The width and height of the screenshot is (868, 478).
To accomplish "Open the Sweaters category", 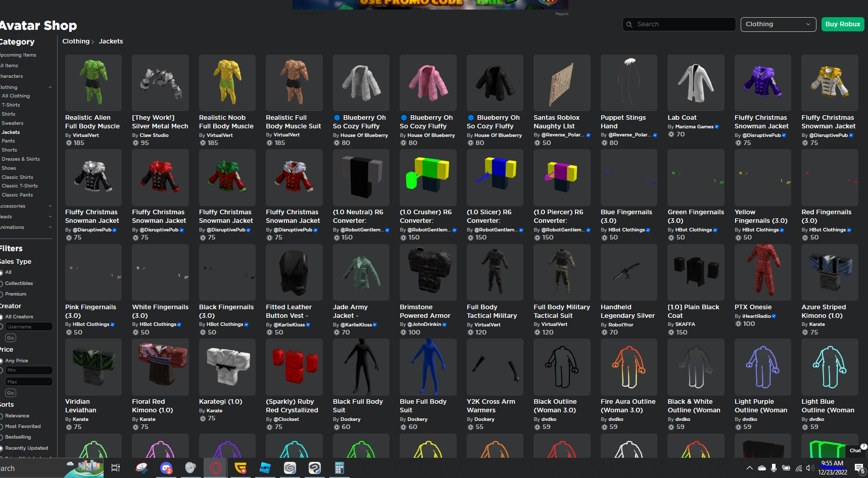I will tap(12, 123).
